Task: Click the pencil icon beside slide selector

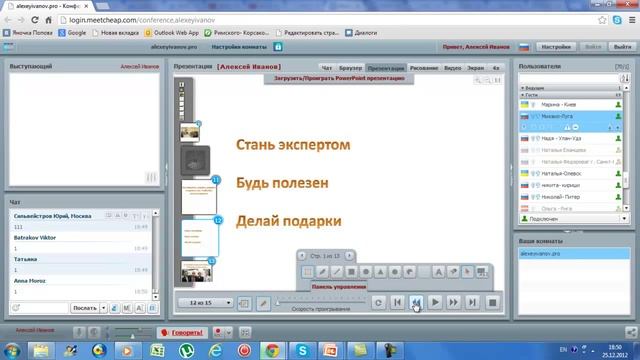Action: (x=263, y=303)
